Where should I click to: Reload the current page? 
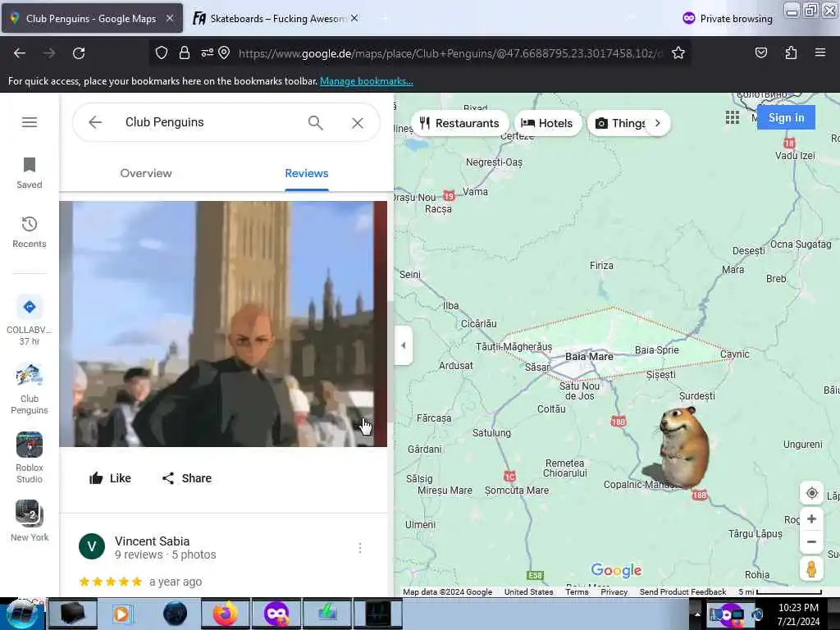tap(79, 53)
